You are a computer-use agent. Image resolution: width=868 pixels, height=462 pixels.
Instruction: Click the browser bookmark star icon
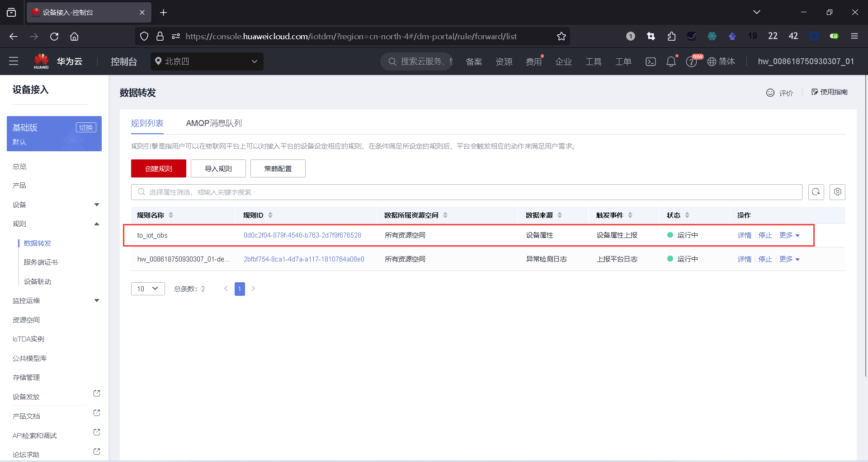click(x=561, y=36)
